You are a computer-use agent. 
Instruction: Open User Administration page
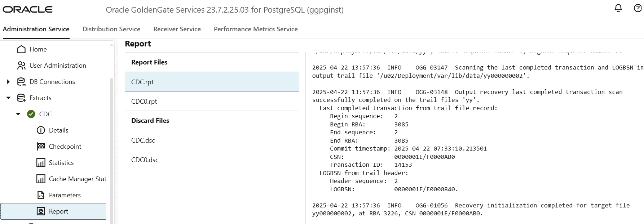click(58, 66)
